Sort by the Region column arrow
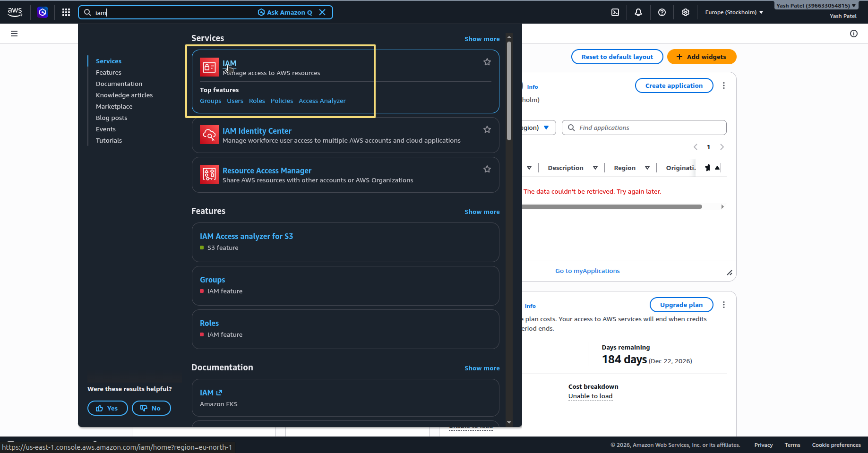The image size is (868, 453). (647, 168)
